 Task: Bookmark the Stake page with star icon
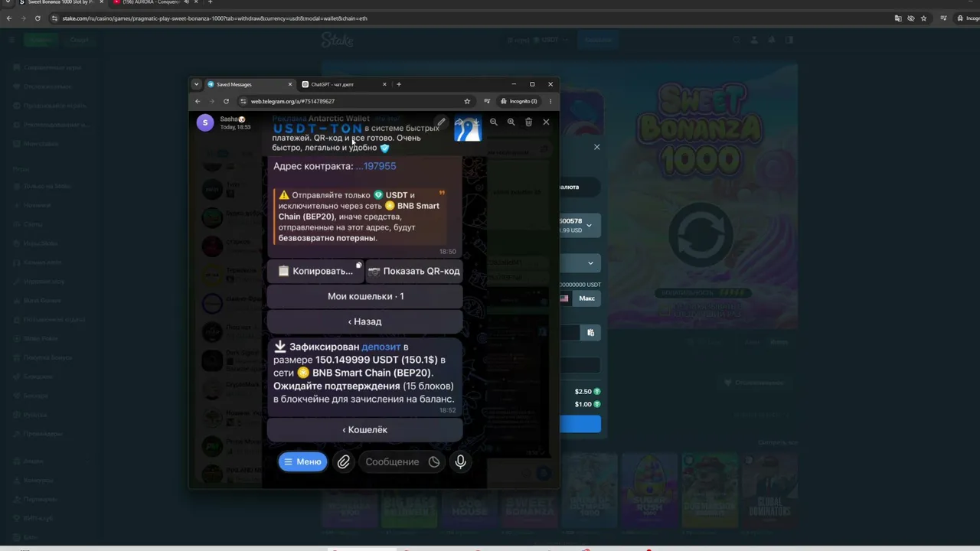point(923,18)
